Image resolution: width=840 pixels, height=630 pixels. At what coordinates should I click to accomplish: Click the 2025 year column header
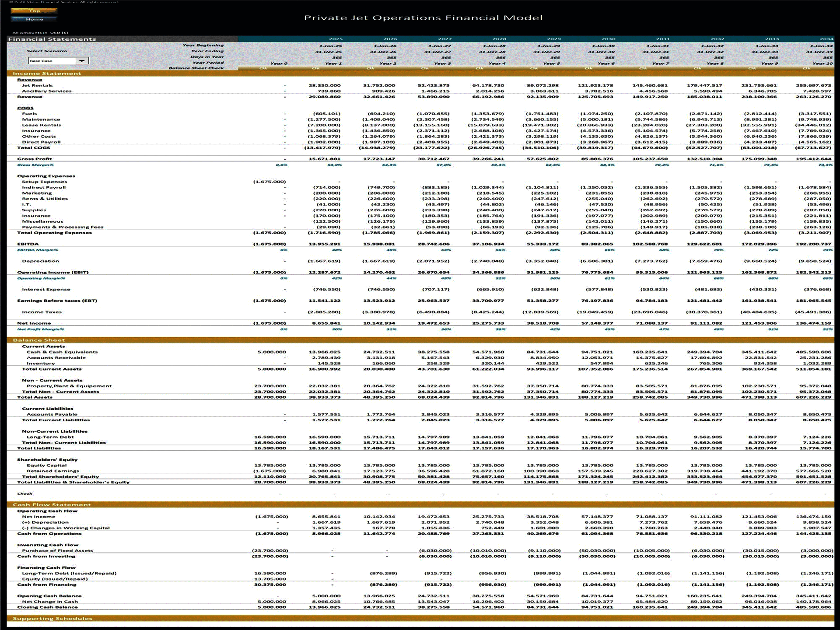pyautogui.click(x=336, y=39)
